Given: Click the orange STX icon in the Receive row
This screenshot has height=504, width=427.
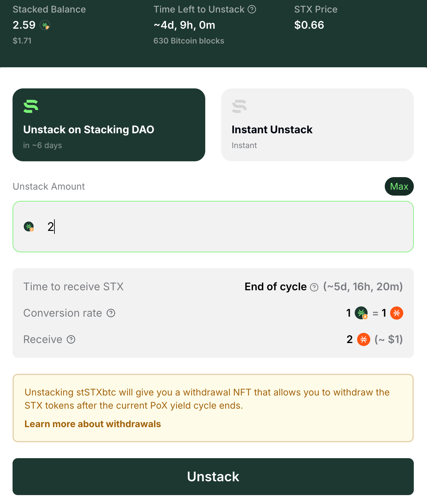Looking at the screenshot, I should click(364, 339).
